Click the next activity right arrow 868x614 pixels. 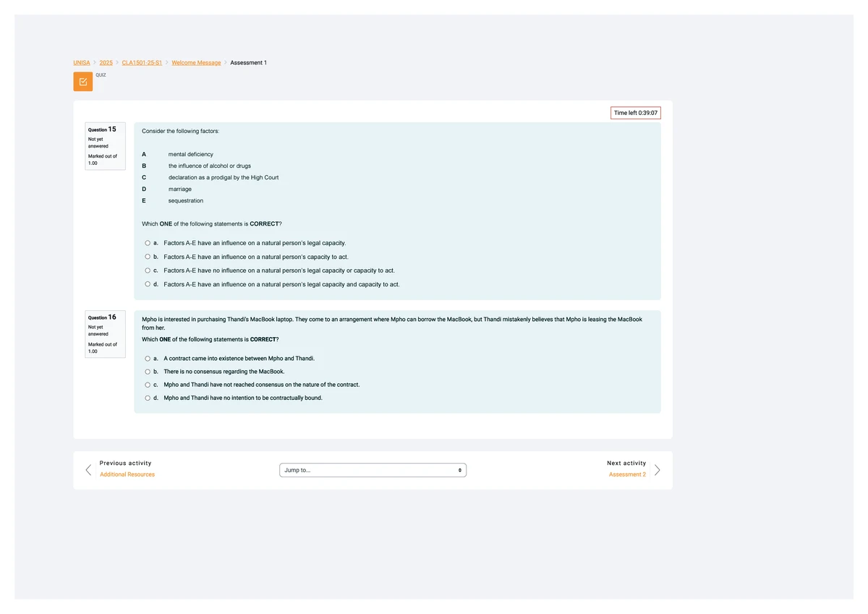click(x=657, y=470)
